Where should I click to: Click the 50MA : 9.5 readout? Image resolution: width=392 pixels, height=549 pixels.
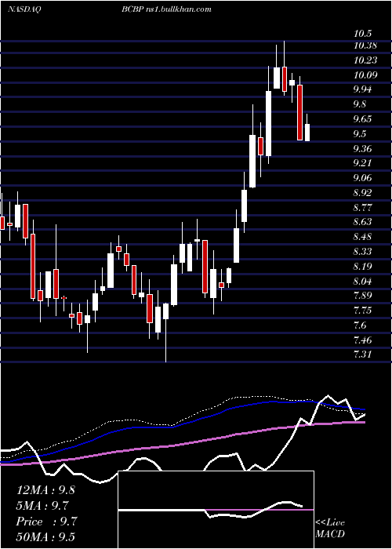[x=45, y=537]
